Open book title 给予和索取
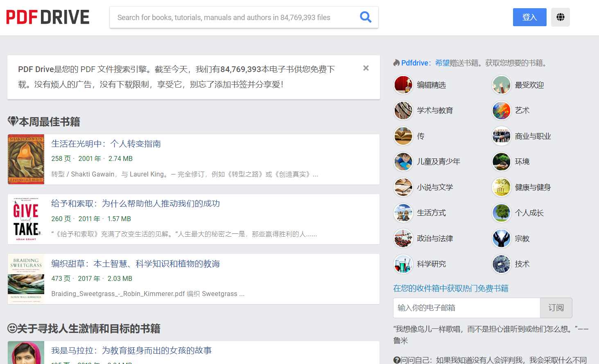Screen dimensions: 599x364 point(136,203)
